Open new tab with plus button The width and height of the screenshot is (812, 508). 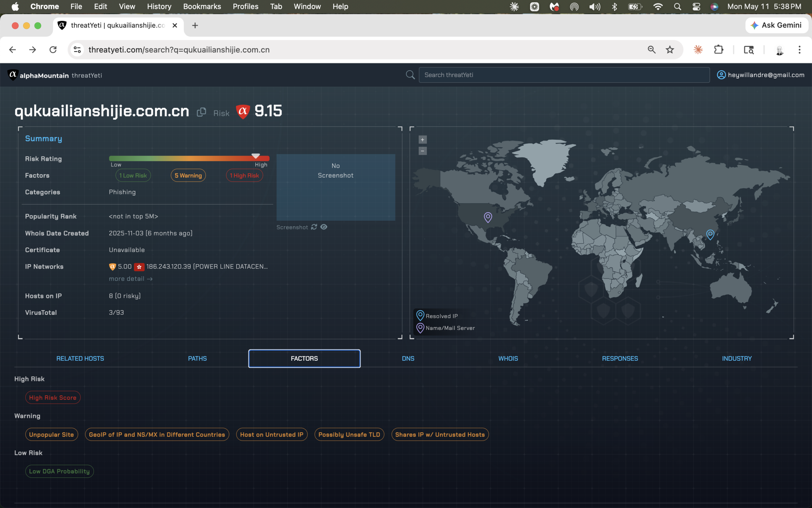tap(195, 25)
